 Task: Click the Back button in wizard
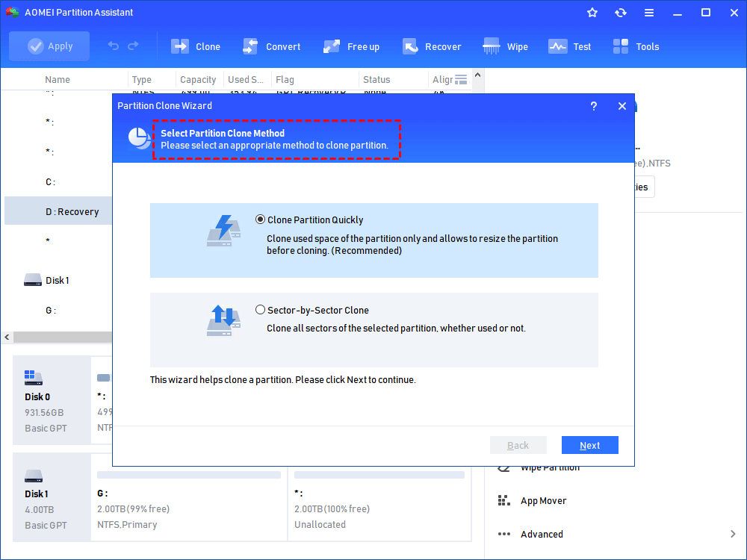(518, 445)
